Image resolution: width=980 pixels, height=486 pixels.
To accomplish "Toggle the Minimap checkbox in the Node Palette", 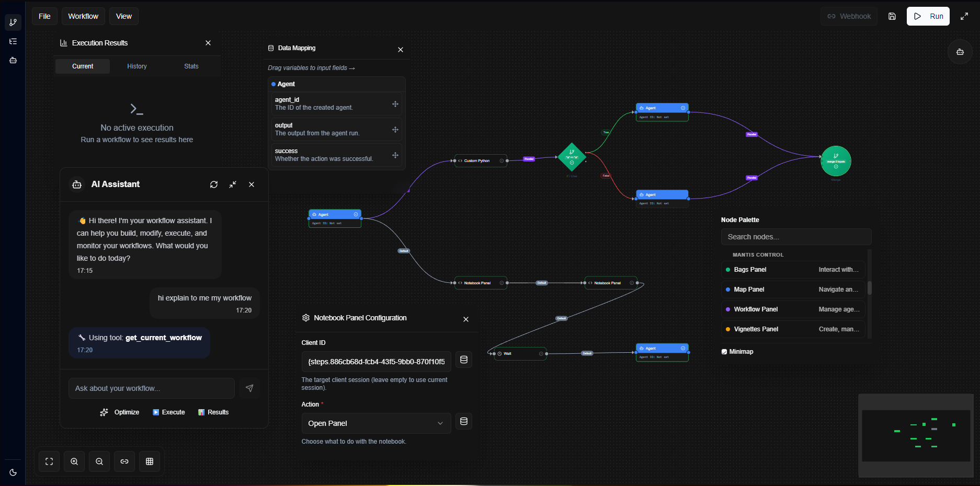I will pos(724,351).
